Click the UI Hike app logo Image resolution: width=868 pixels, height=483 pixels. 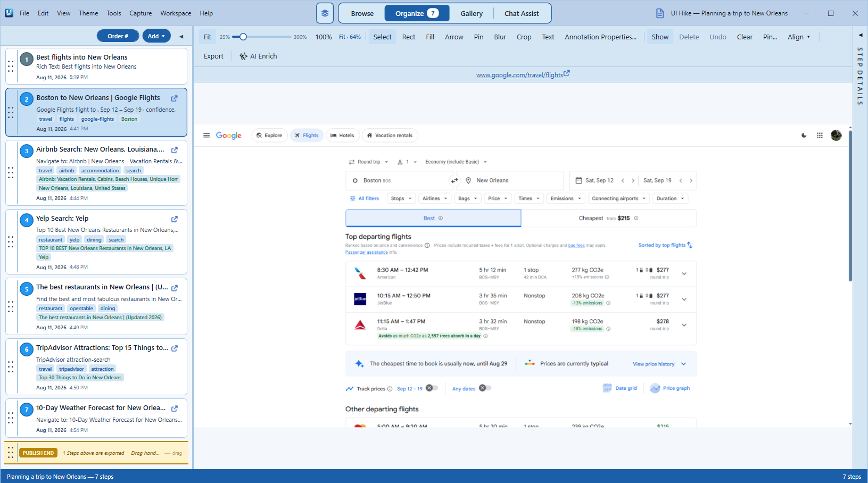click(9, 13)
